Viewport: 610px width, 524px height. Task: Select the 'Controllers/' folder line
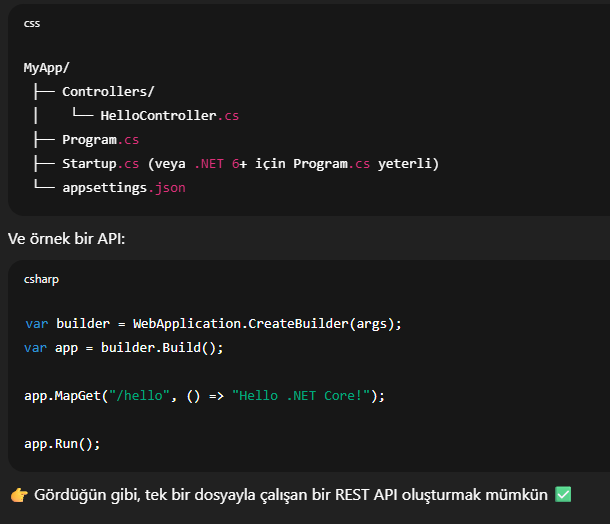(x=108, y=92)
